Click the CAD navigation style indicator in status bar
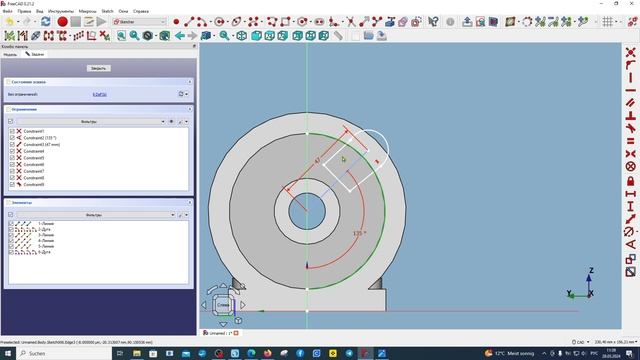Screen dimensions: 640x360 580,342
